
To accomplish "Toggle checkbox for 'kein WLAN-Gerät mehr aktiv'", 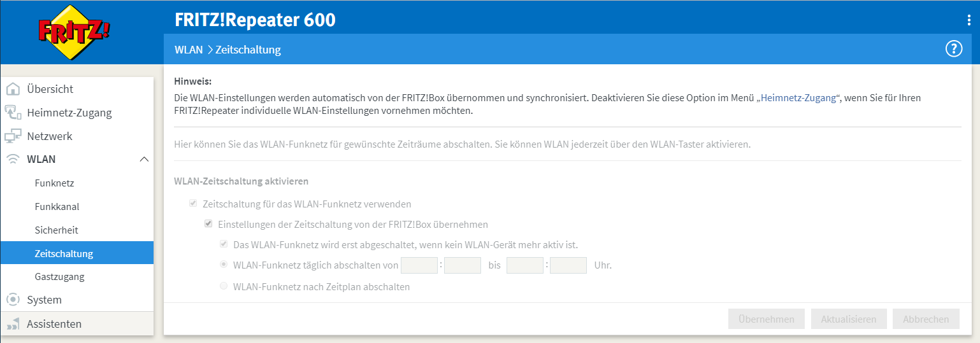I will [224, 244].
